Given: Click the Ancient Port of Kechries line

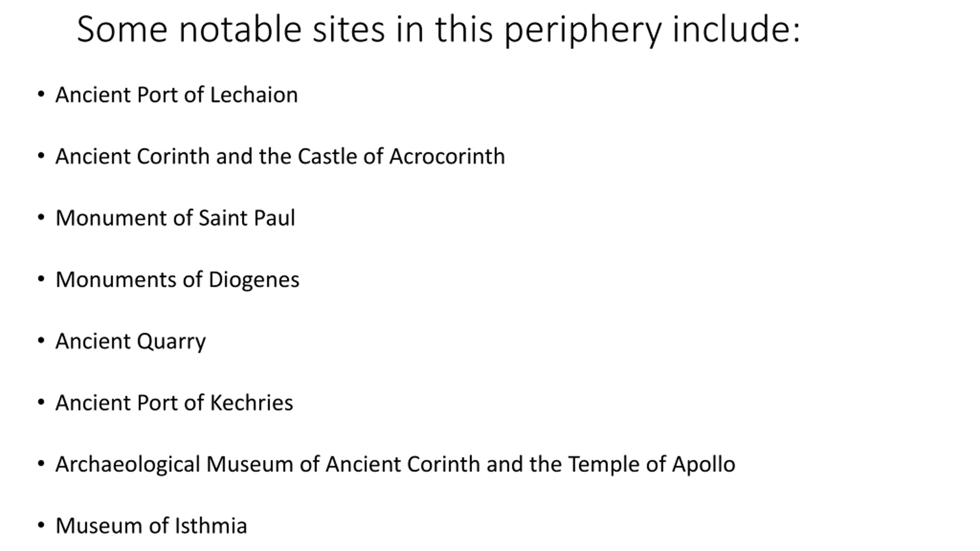Looking at the screenshot, I should (x=174, y=403).
